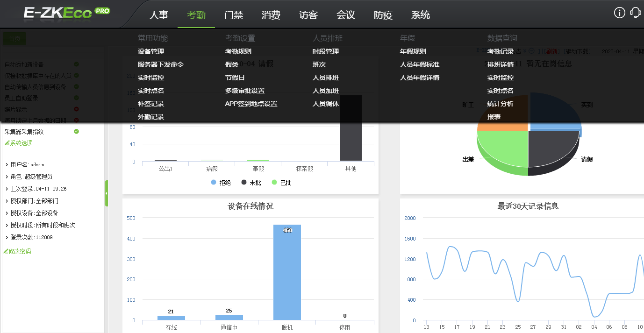The image size is (644, 333).
Task: Select 外勤记录 menu entry
Action: pos(151,117)
